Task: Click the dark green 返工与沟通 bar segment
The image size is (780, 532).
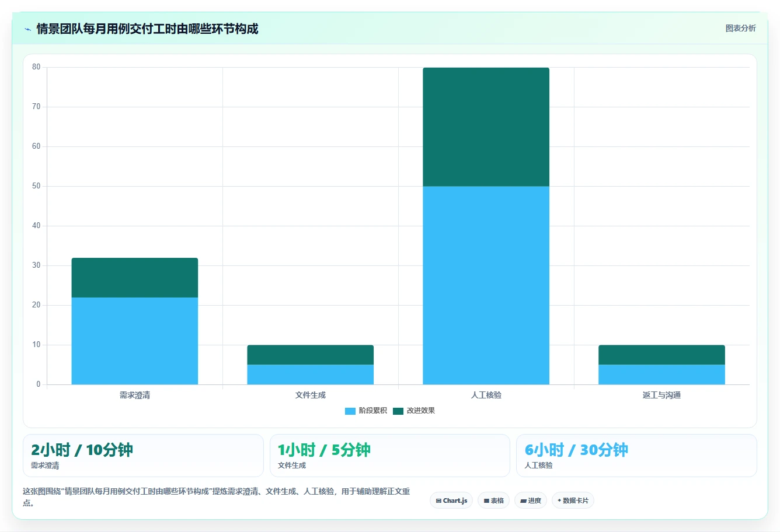Action: pos(662,355)
